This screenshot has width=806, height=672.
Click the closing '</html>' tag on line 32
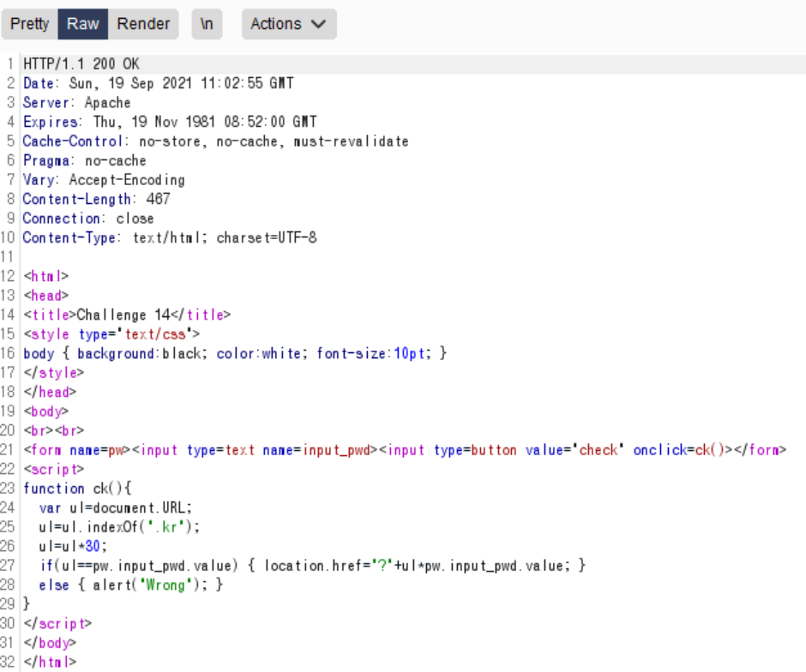[x=50, y=663]
